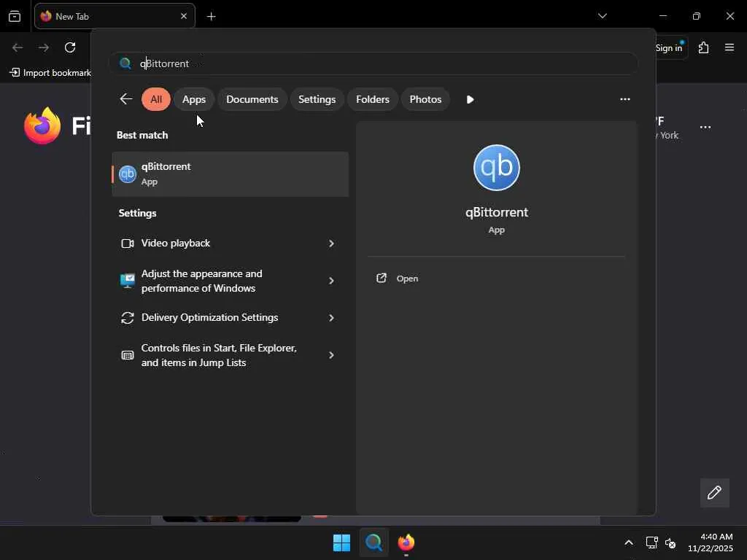Image resolution: width=747 pixels, height=560 pixels.
Task: Show hidden system tray icons
Action: tap(629, 542)
